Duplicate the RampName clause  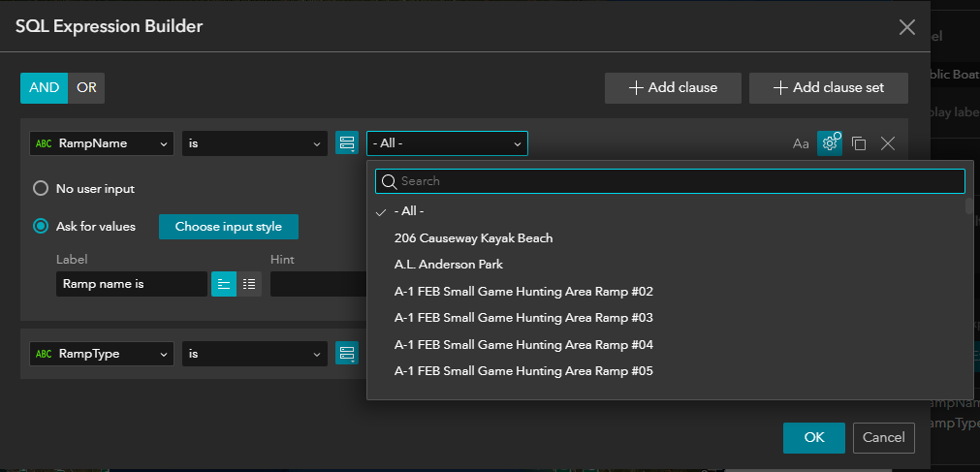pyautogui.click(x=859, y=143)
